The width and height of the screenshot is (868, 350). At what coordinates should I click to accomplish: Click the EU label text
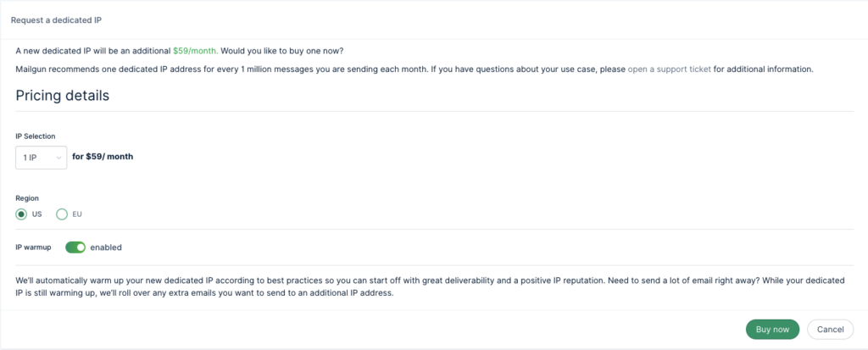[x=77, y=214]
